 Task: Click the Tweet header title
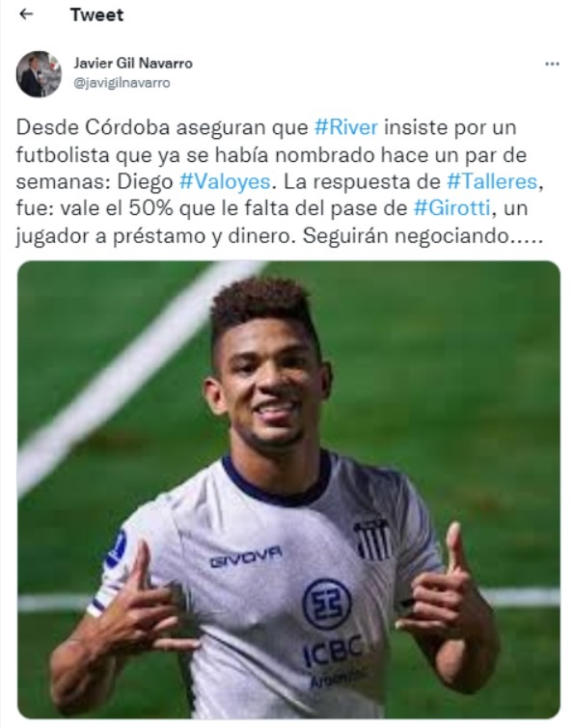(97, 14)
